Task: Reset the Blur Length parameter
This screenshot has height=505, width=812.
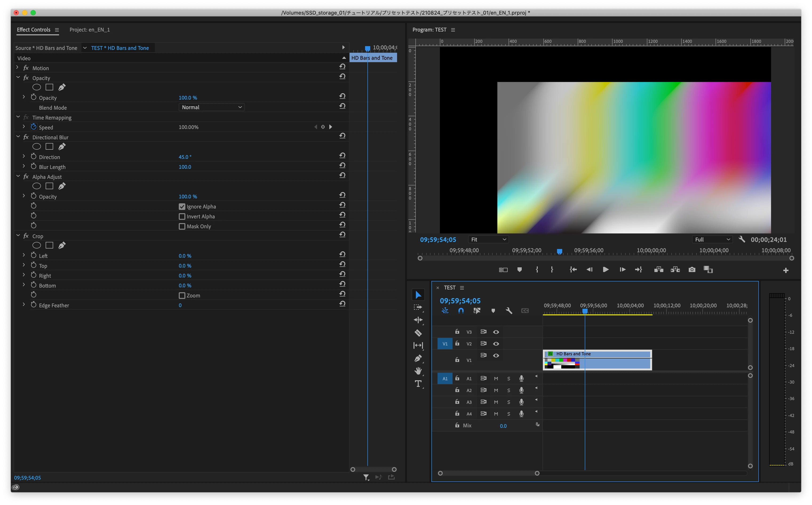Action: (342, 165)
